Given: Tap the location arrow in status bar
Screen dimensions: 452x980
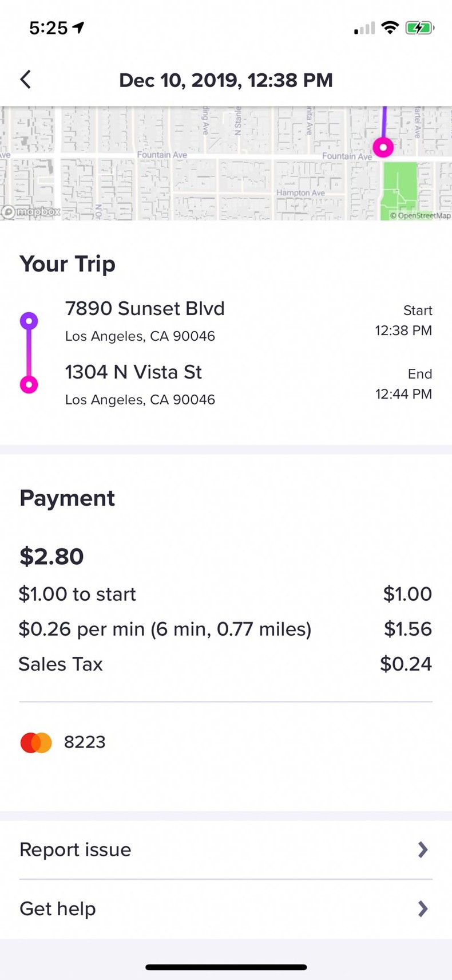Looking at the screenshot, I should [x=78, y=27].
